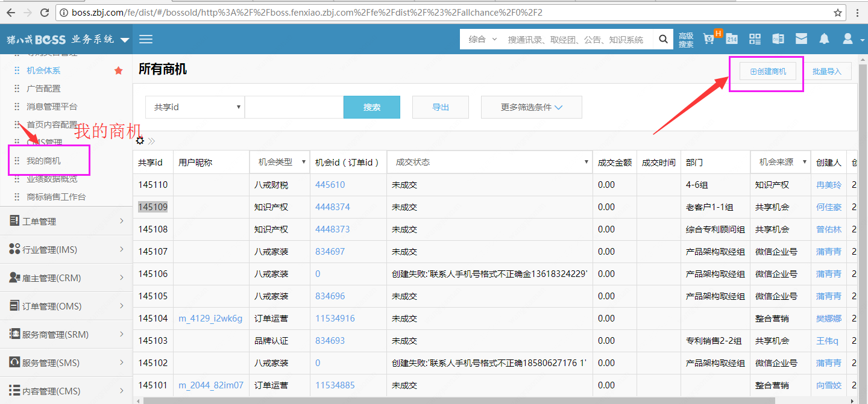
Task: Open the 业务系统 switcher dropdown arrow
Action: coord(125,40)
